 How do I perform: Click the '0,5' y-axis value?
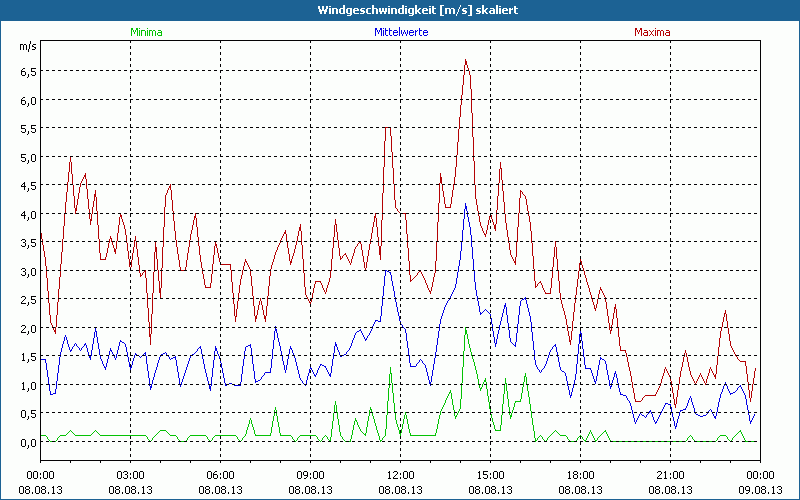[x=29, y=414]
